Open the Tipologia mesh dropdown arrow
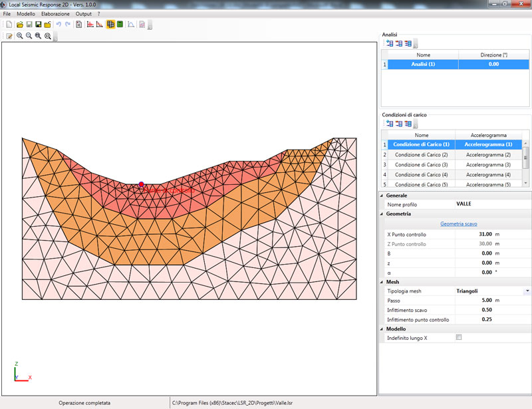 527,291
